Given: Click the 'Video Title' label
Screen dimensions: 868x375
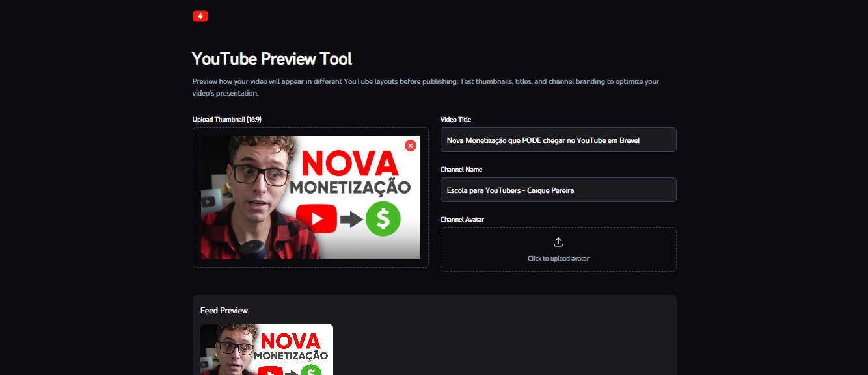Looking at the screenshot, I should 455,120.
